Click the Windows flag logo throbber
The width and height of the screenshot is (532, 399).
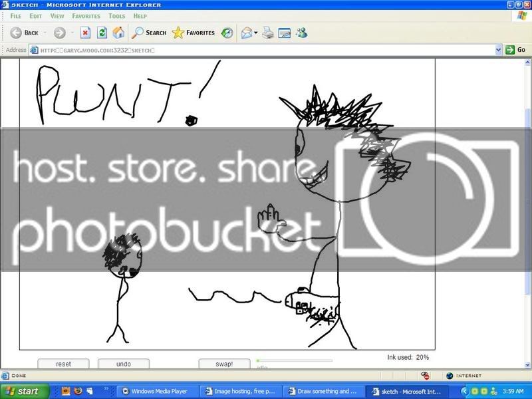point(521,16)
